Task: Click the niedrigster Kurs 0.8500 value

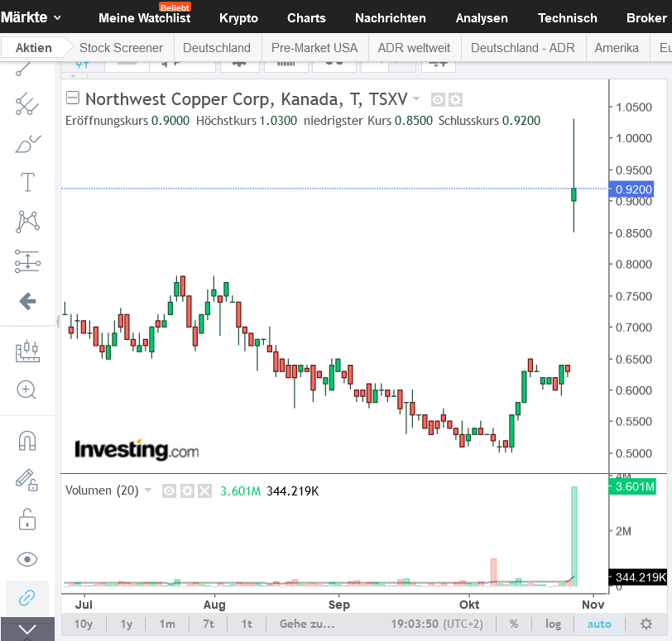Action: (414, 120)
